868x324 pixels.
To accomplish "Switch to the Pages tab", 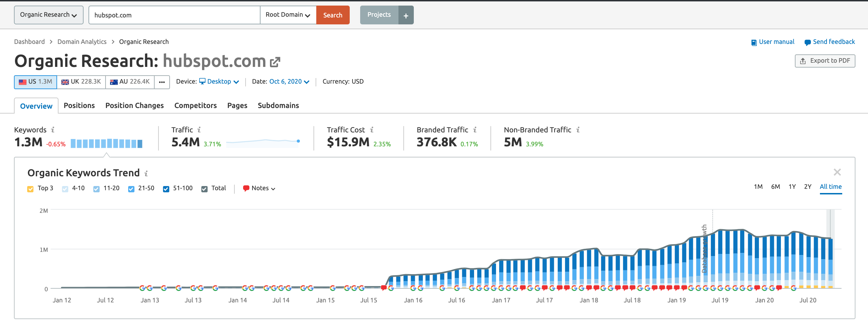I will pyautogui.click(x=237, y=106).
